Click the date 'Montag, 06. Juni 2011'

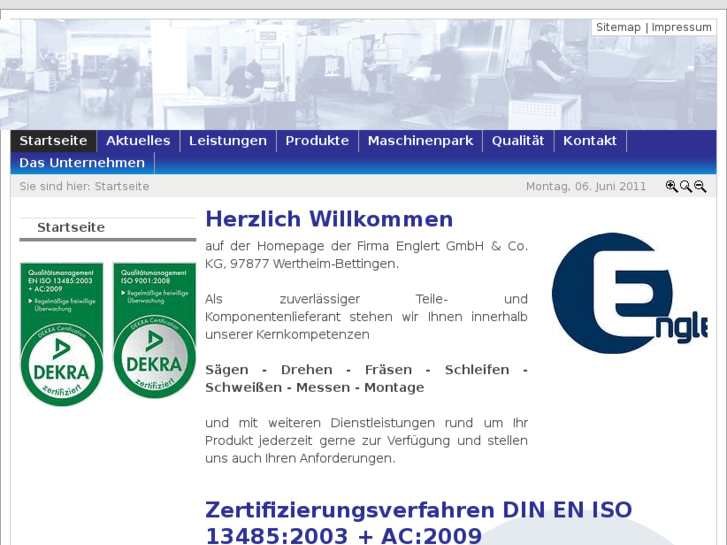pos(586,186)
